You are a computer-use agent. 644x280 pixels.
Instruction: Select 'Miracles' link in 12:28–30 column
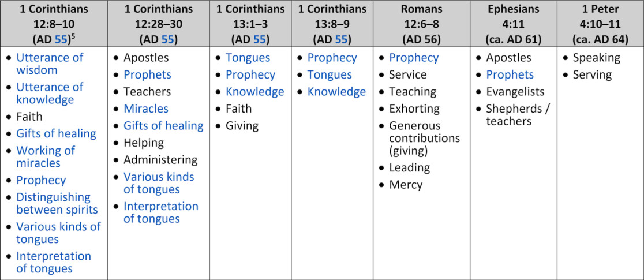pyautogui.click(x=146, y=109)
